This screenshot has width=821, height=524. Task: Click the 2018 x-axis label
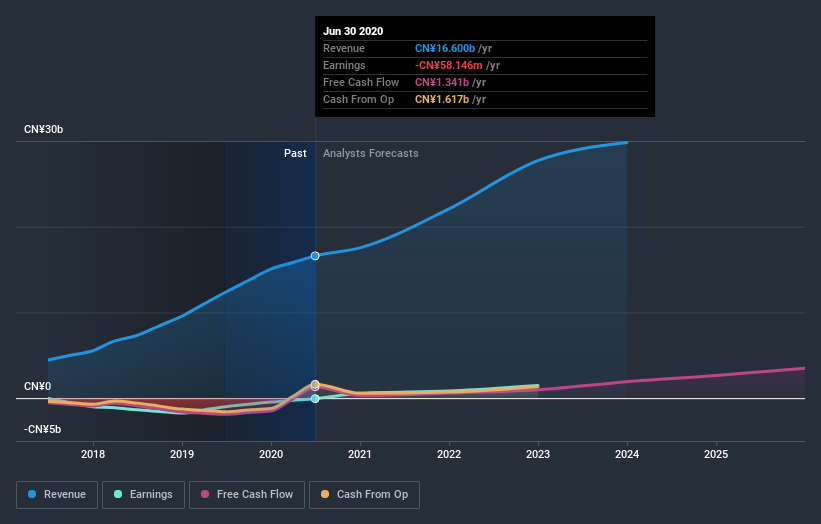pyautogui.click(x=93, y=454)
